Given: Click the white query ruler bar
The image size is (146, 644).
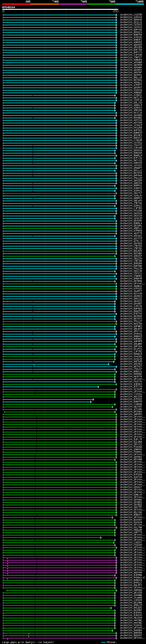Looking at the screenshot, I should 60,9.
